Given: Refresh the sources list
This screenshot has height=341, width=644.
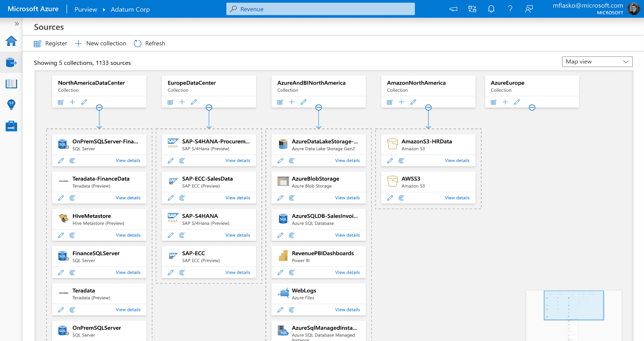Looking at the screenshot, I should [149, 43].
